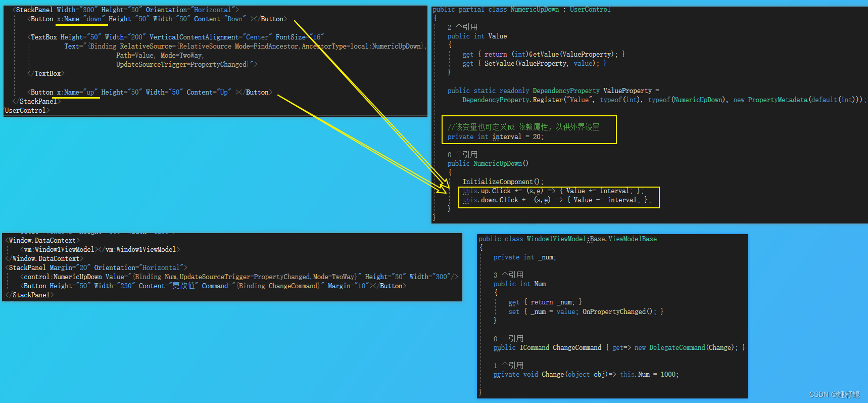Click the closing </Window.DataContext> tag
The width and height of the screenshot is (868, 403).
pos(44,258)
